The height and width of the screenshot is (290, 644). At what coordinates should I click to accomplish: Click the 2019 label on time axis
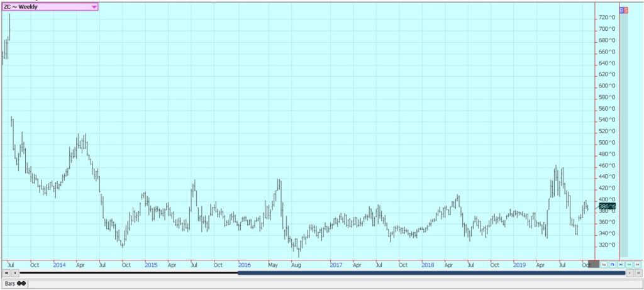click(519, 265)
